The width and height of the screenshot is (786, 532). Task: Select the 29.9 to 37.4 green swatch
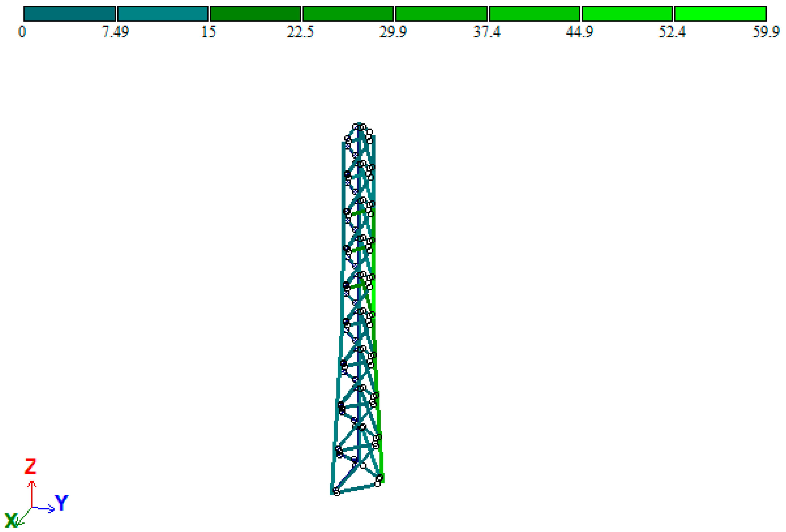click(441, 14)
